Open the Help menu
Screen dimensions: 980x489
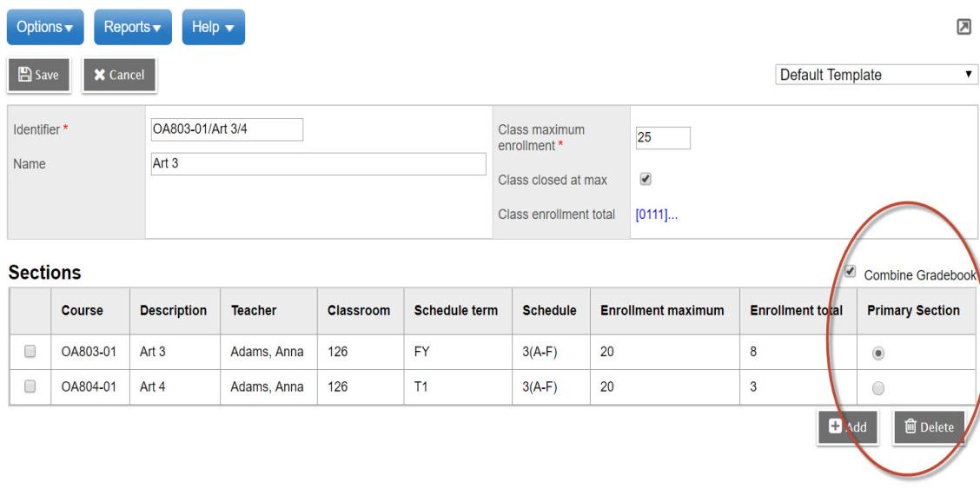point(213,26)
